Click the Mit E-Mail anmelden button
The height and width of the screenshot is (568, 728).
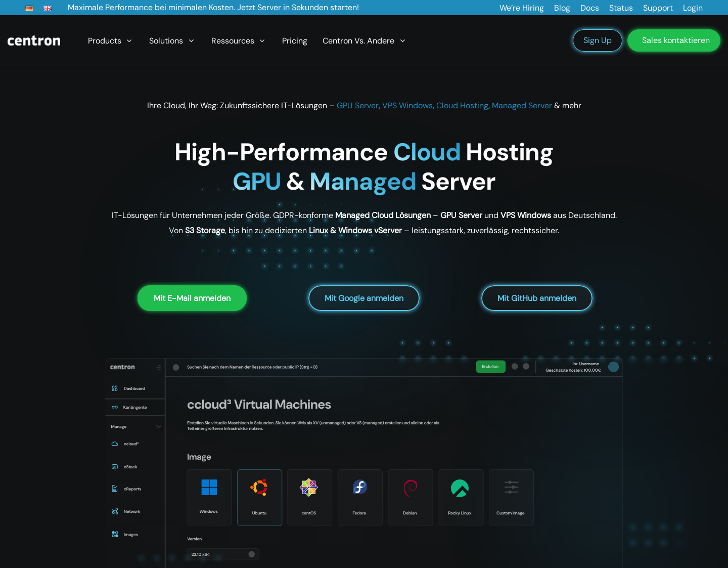[192, 298]
